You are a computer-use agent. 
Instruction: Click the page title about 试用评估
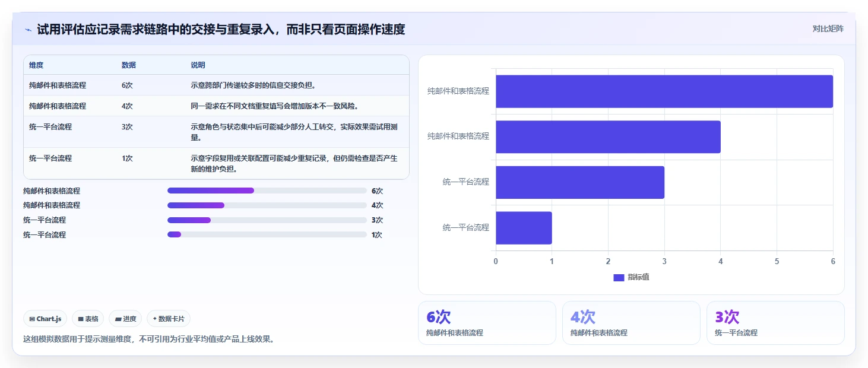[x=221, y=29]
